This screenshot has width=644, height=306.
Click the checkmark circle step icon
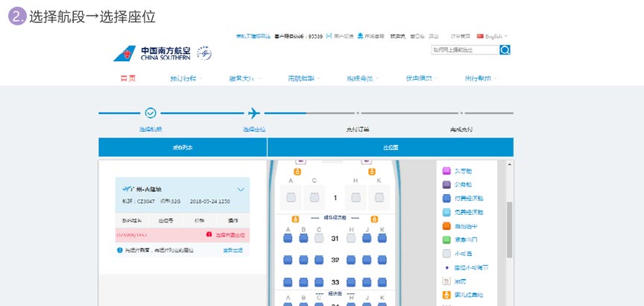[x=151, y=113]
